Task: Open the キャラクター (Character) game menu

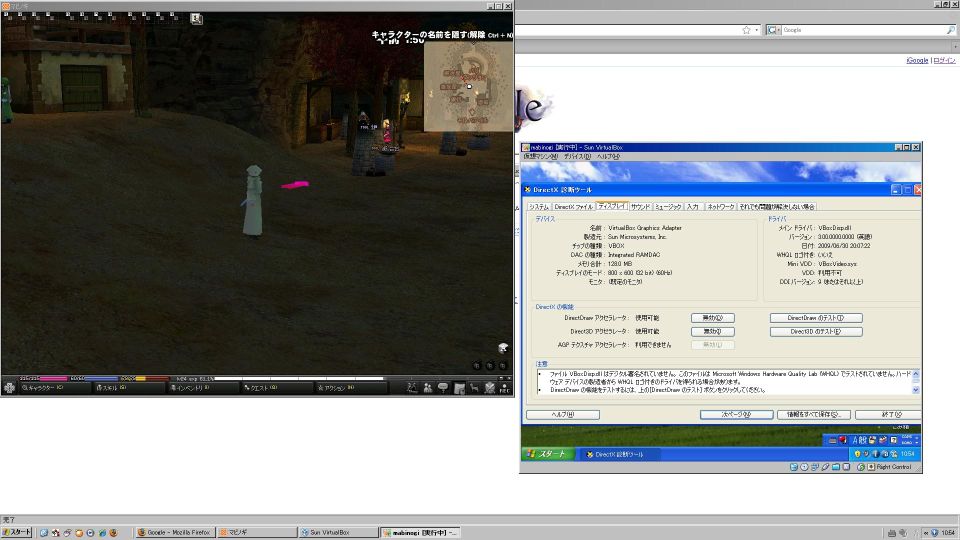Action: pyautogui.click(x=42, y=387)
